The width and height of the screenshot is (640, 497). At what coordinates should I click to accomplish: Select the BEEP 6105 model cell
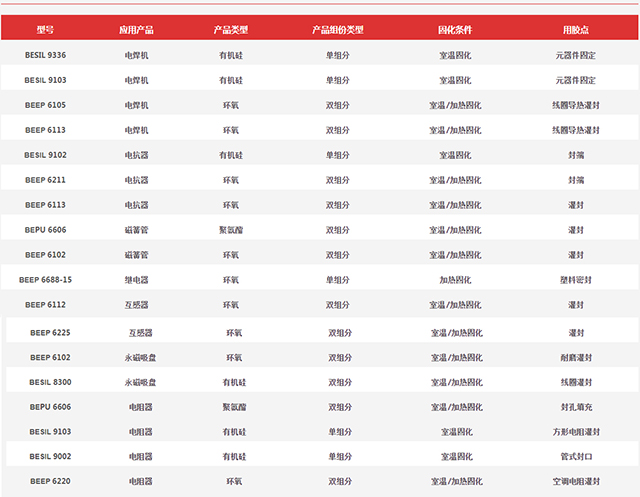(45, 105)
